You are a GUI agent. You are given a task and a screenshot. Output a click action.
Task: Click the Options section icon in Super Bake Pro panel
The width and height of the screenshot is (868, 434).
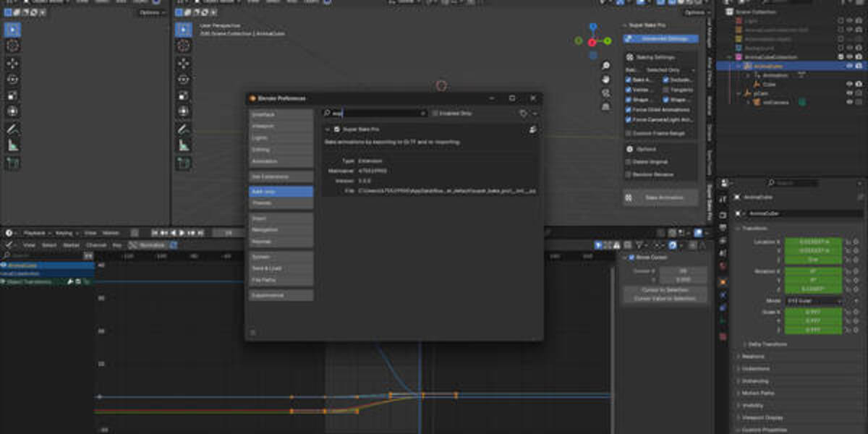pyautogui.click(x=629, y=149)
